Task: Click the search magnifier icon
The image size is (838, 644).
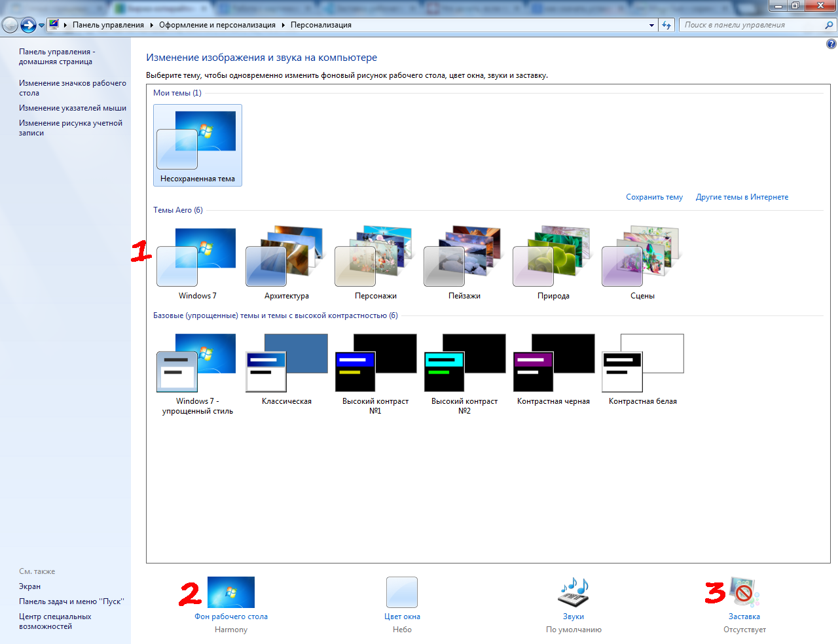Action: [829, 25]
